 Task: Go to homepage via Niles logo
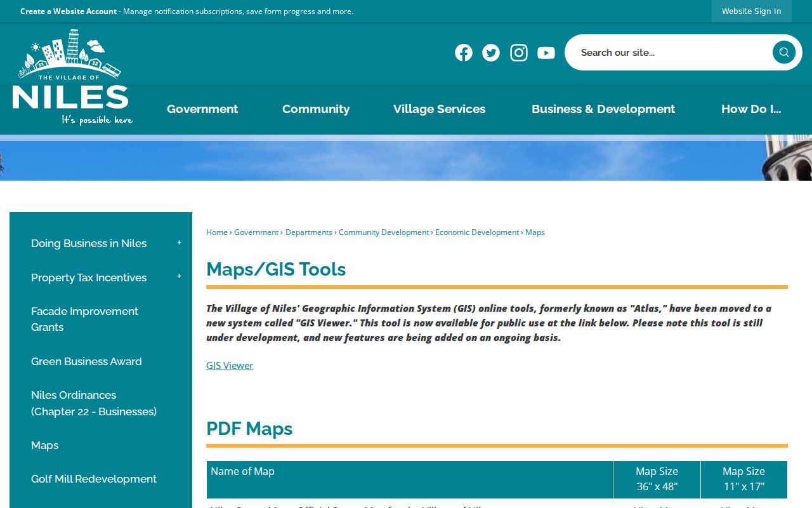click(x=72, y=77)
